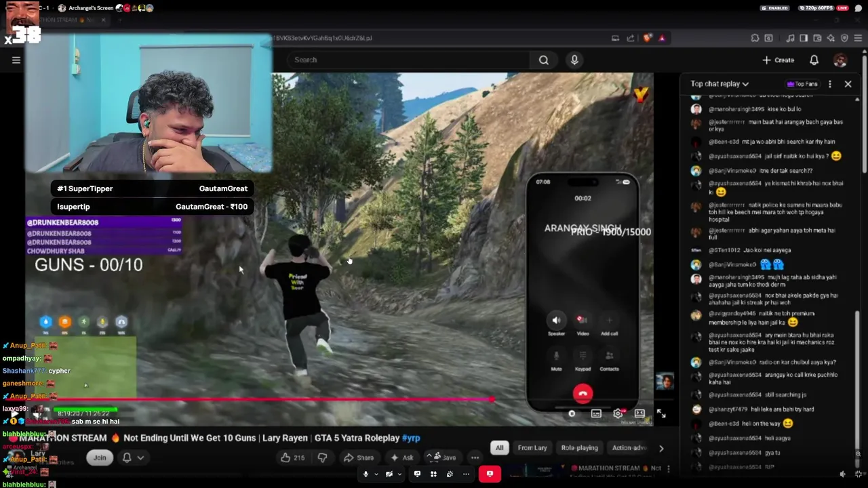Share the video

pyautogui.click(x=359, y=457)
